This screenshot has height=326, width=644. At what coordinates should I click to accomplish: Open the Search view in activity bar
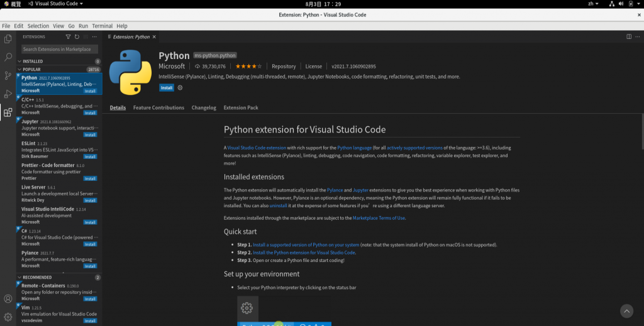(x=8, y=57)
